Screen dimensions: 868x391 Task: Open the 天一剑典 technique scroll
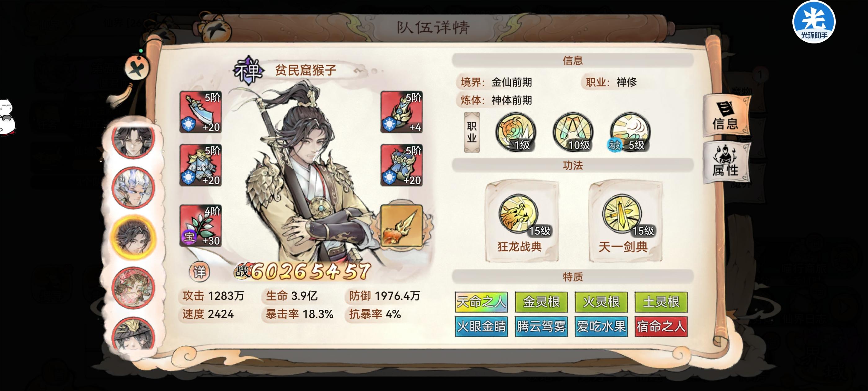click(x=625, y=221)
